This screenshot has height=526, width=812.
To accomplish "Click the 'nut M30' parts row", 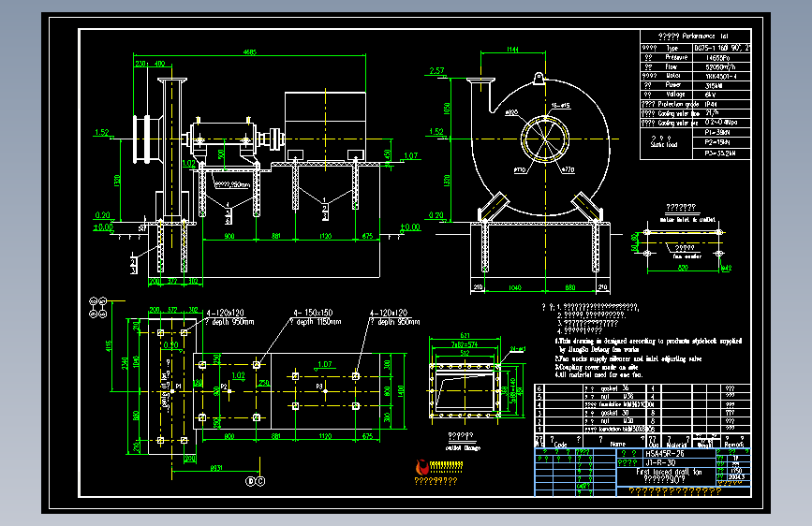I will click(642, 421).
